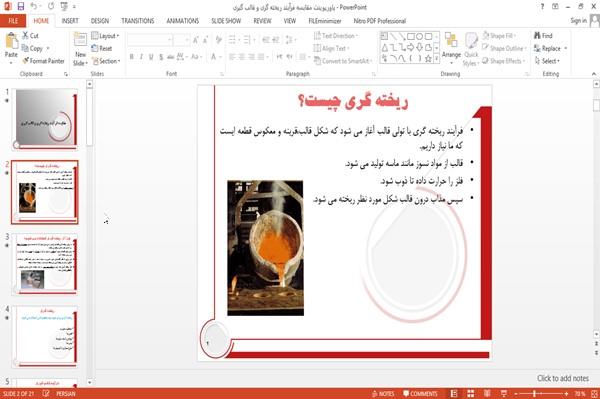
Task: Switch to Slide Sorter view in the status bar
Action: (x=470, y=394)
